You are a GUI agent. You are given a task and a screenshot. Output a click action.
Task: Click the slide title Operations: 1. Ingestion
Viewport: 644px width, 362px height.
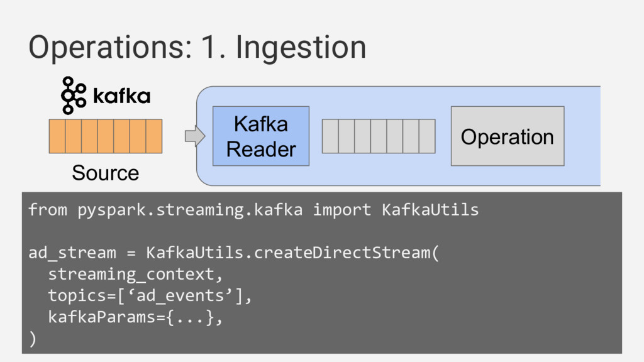coord(197,48)
